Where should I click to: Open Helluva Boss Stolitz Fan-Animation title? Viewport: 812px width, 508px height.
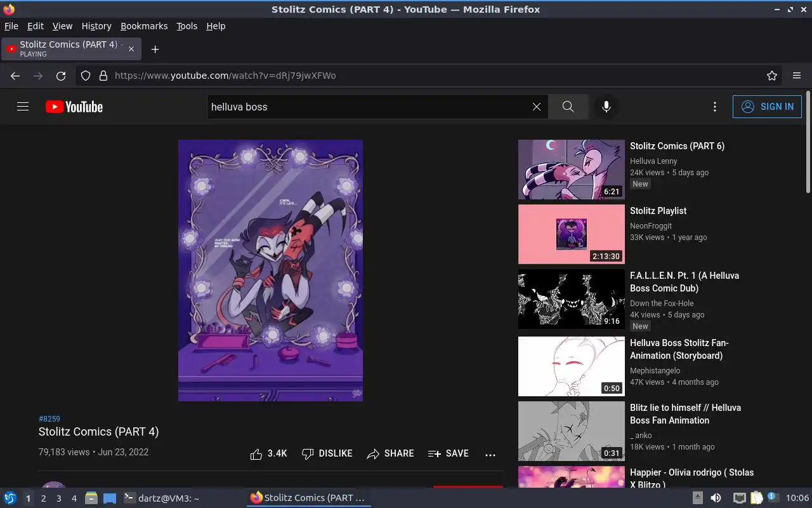(679, 349)
